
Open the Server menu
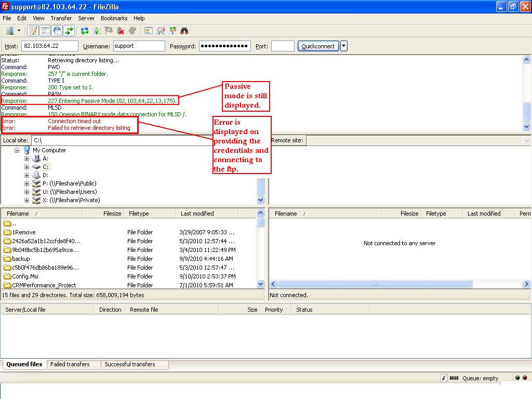86,18
